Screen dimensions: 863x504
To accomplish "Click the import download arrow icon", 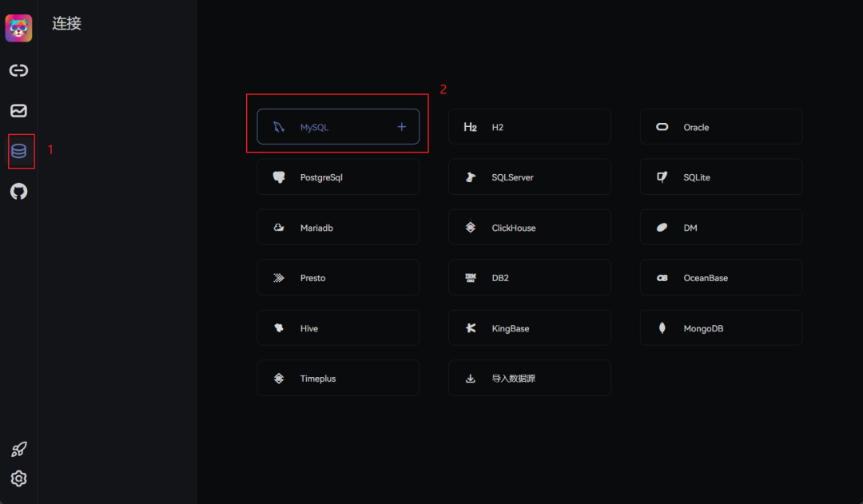I will 471,379.
